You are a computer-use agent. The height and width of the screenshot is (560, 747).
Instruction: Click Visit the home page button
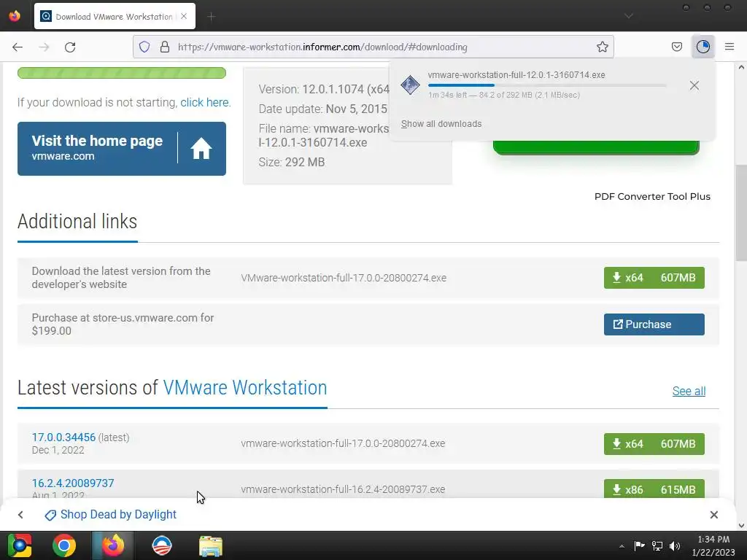[x=122, y=149]
